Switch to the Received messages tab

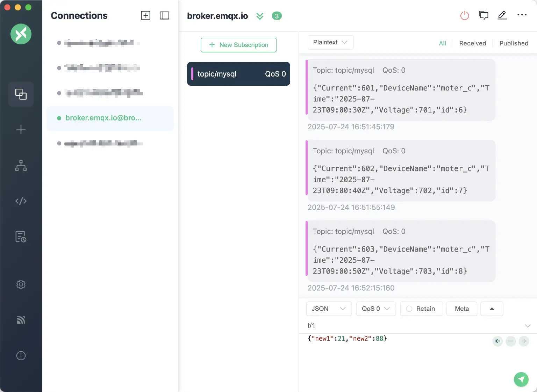[x=472, y=43]
